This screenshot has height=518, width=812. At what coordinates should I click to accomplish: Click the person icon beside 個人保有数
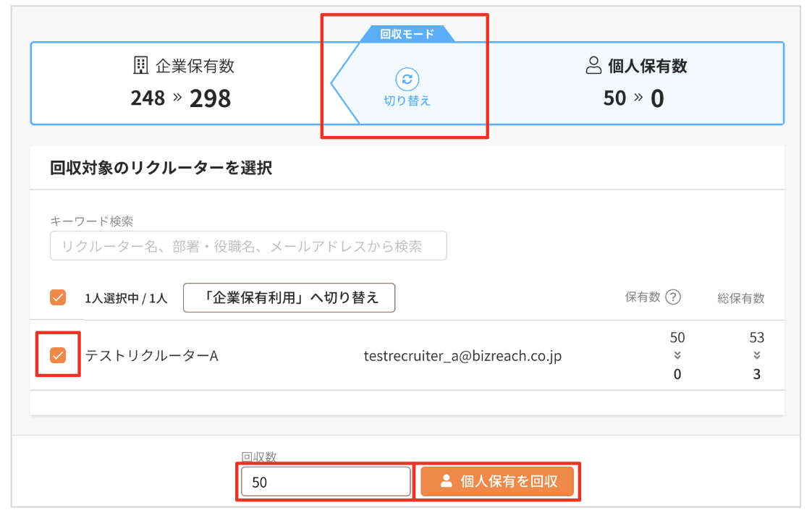click(x=593, y=66)
